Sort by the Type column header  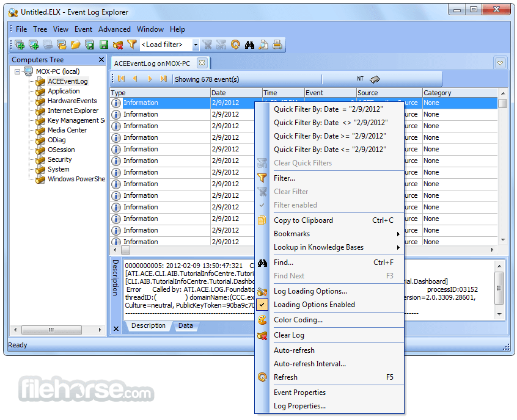tap(160, 93)
